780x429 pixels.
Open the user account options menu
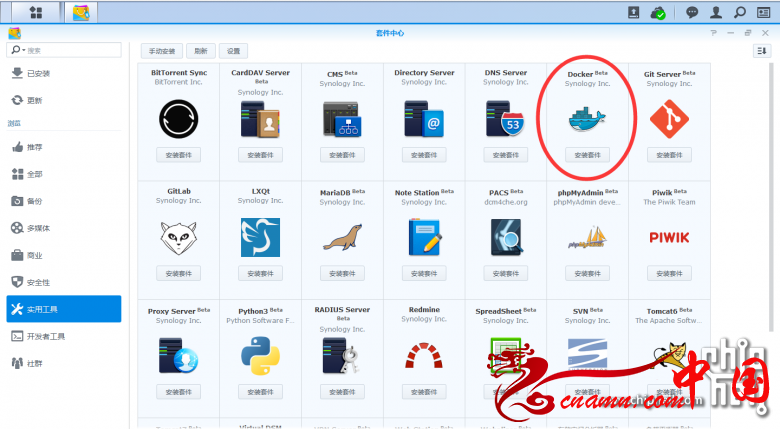(x=715, y=12)
